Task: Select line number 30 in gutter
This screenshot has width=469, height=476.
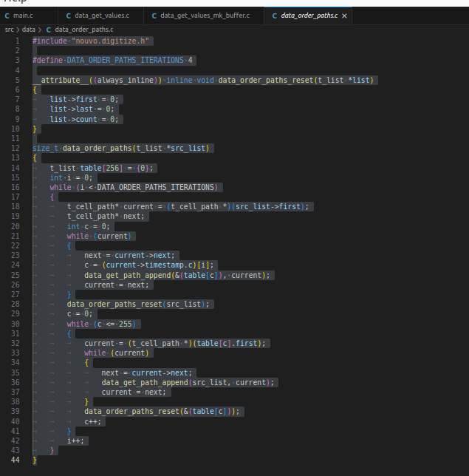Action: (16, 324)
